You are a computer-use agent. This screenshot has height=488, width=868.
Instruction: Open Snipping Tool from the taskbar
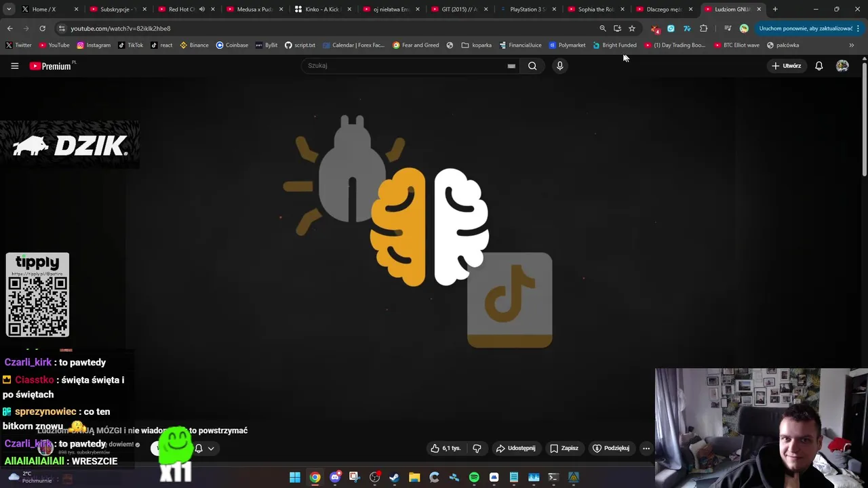point(354,477)
